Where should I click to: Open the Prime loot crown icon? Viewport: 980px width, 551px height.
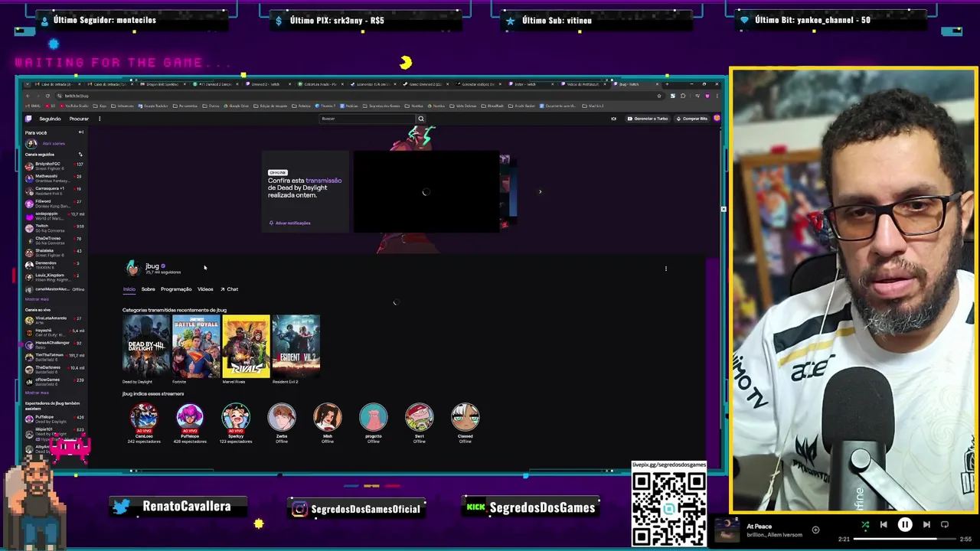pyautogui.click(x=613, y=119)
